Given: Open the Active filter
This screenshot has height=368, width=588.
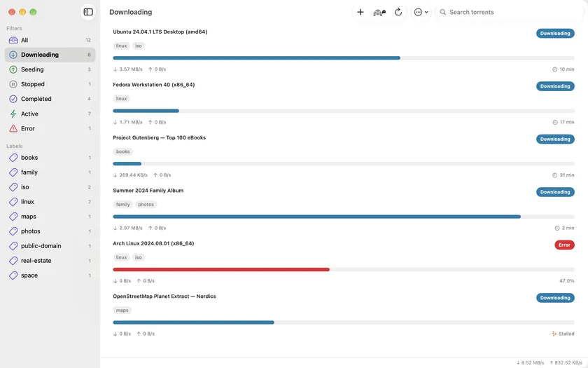Looking at the screenshot, I should click(x=50, y=114).
